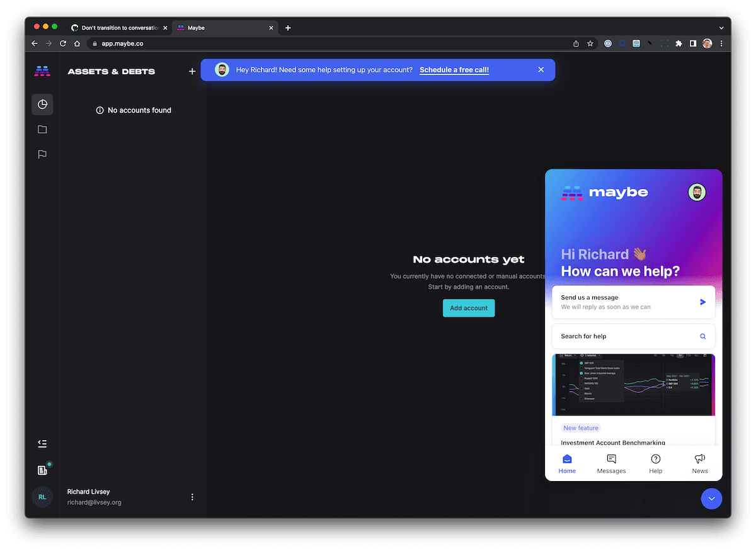Click the RL user avatar

(42, 497)
